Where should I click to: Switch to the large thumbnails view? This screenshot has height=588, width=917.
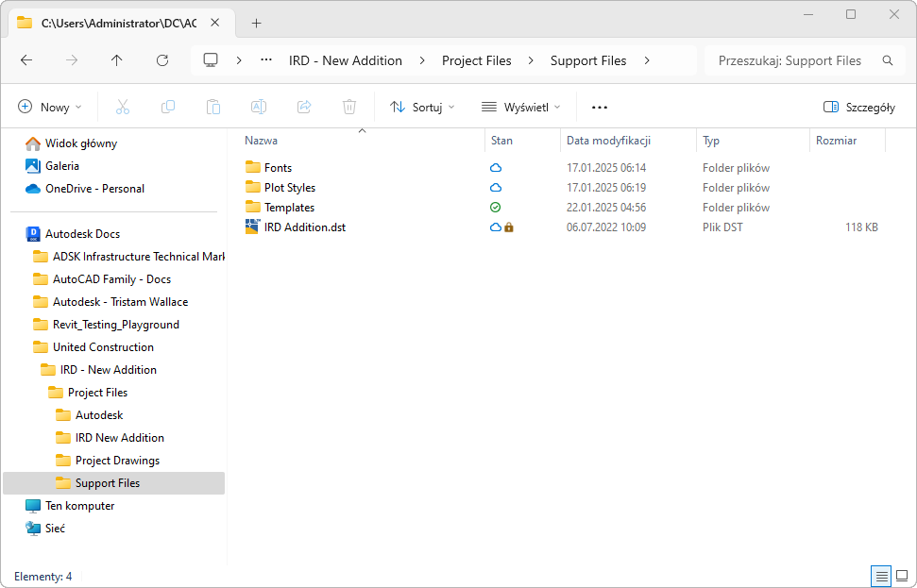click(902, 576)
